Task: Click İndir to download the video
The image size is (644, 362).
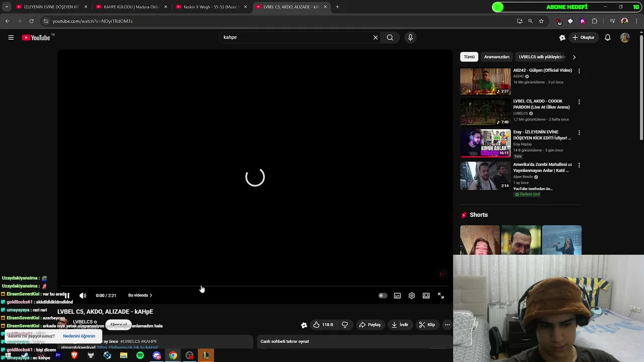Action: 399,325
